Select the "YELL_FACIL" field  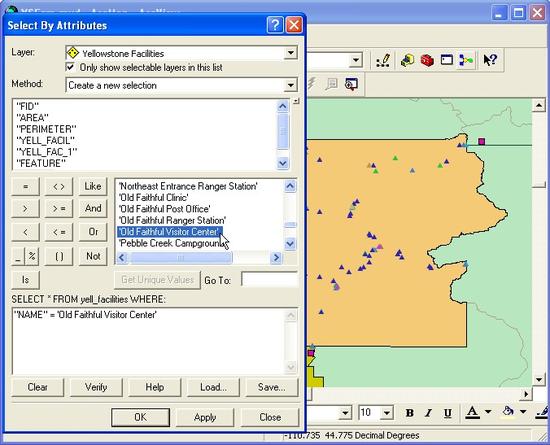[45, 141]
